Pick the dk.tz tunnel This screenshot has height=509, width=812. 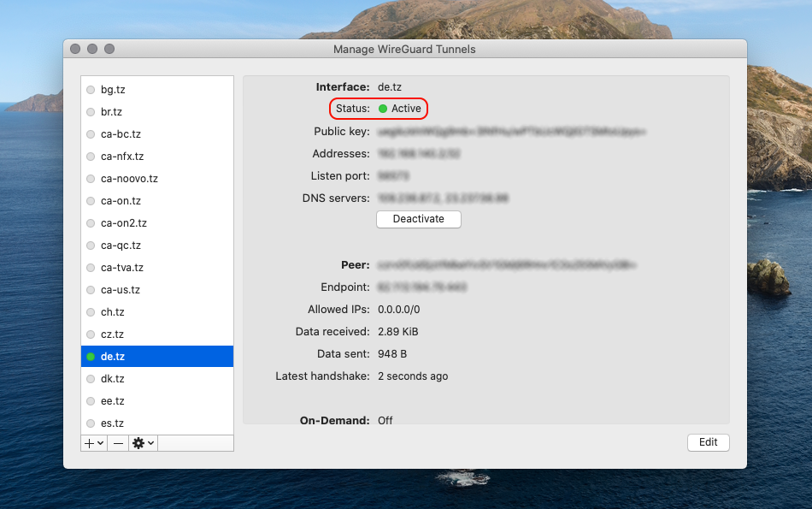tap(113, 379)
